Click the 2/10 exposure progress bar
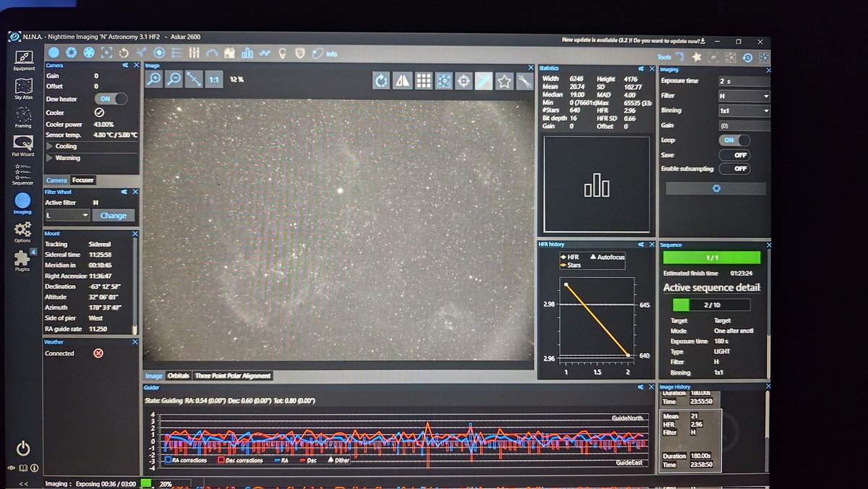 click(711, 305)
